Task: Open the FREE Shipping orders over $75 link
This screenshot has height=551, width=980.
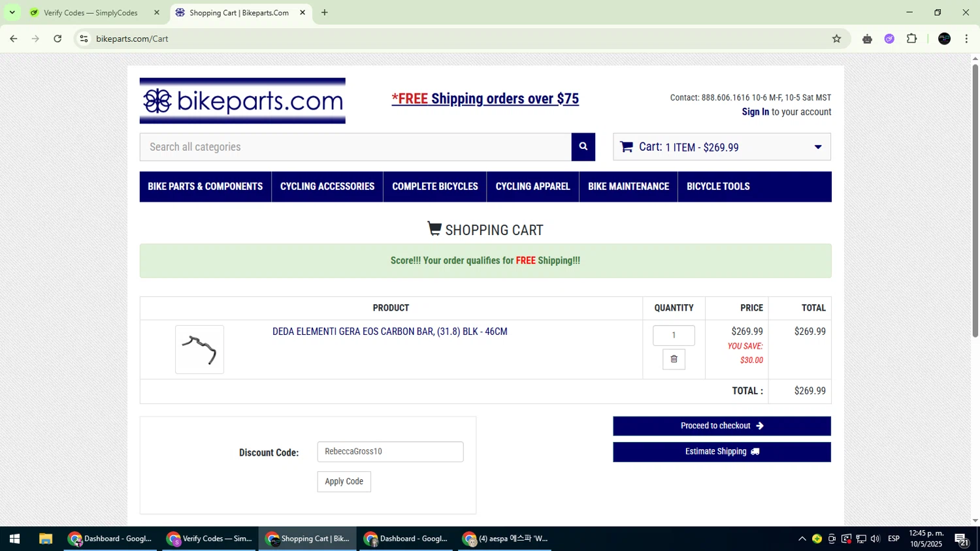Action: [x=485, y=99]
